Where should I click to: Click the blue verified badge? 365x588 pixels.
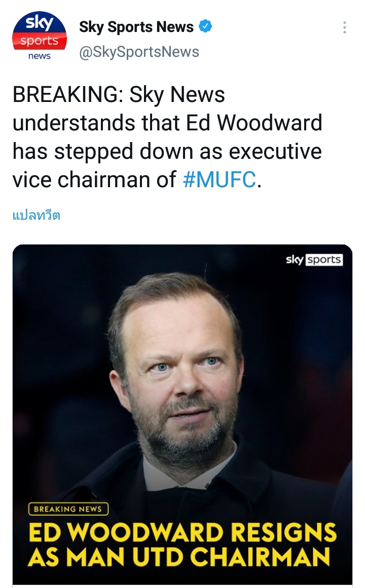pos(205,27)
